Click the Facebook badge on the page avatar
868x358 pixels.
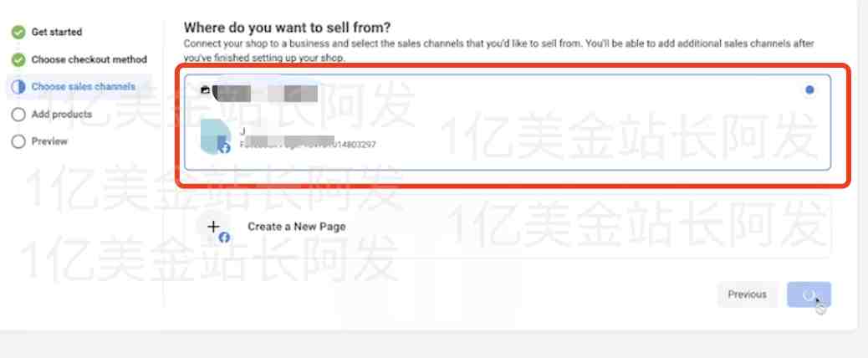click(x=225, y=148)
